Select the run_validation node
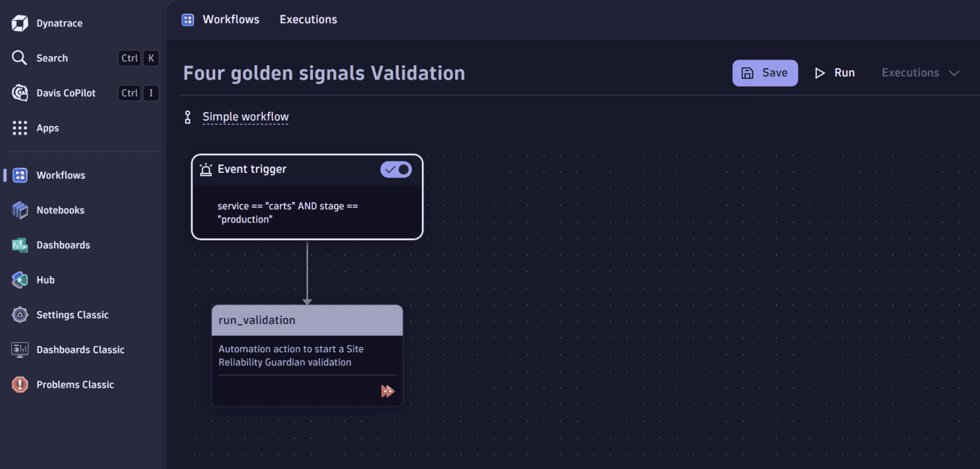Viewport: 980px width, 469px height. tap(307, 320)
